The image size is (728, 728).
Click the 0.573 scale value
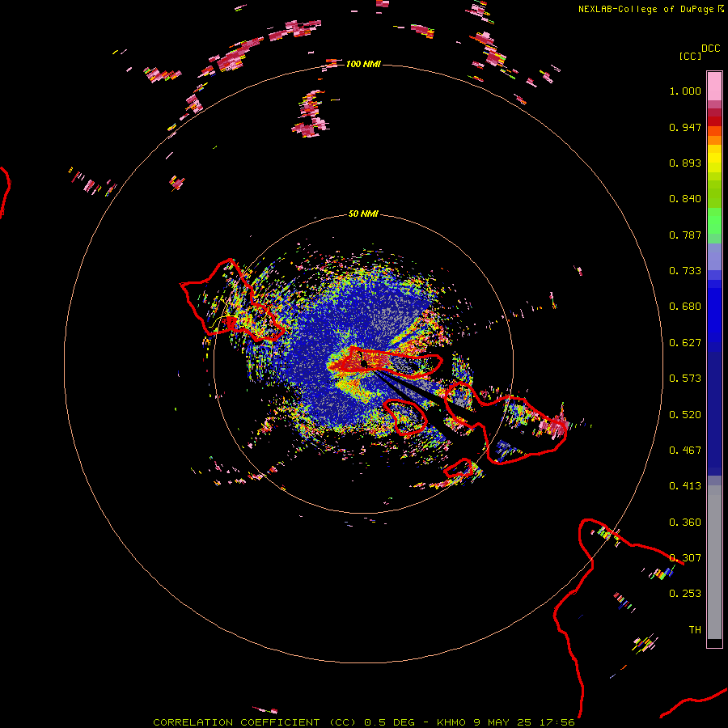pos(685,379)
